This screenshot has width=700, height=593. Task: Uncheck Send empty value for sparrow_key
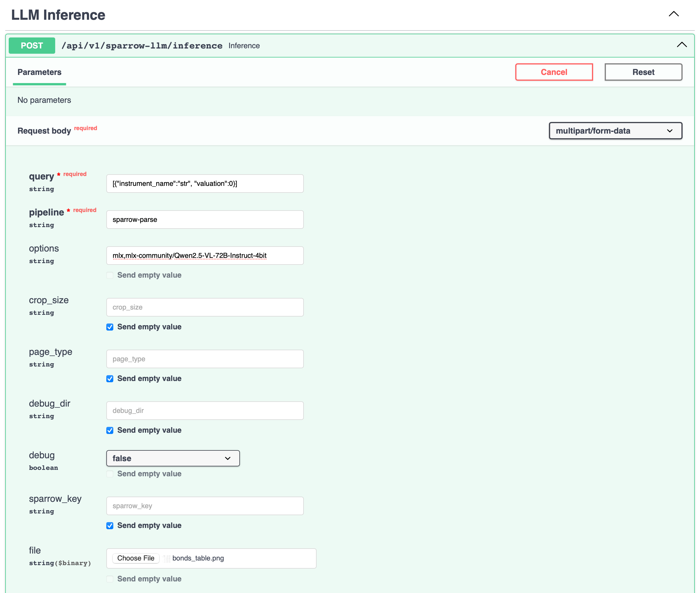coord(110,526)
